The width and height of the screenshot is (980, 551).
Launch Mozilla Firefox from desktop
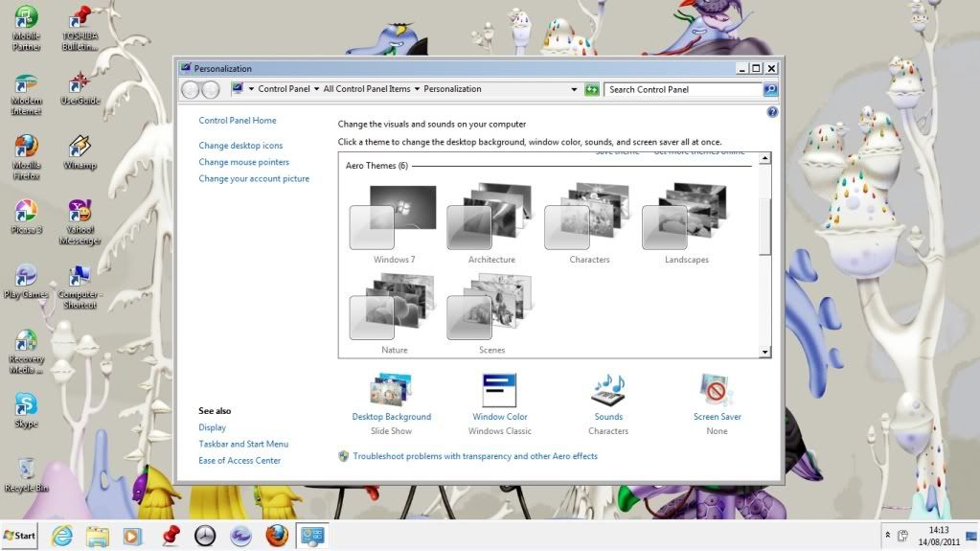[26, 157]
